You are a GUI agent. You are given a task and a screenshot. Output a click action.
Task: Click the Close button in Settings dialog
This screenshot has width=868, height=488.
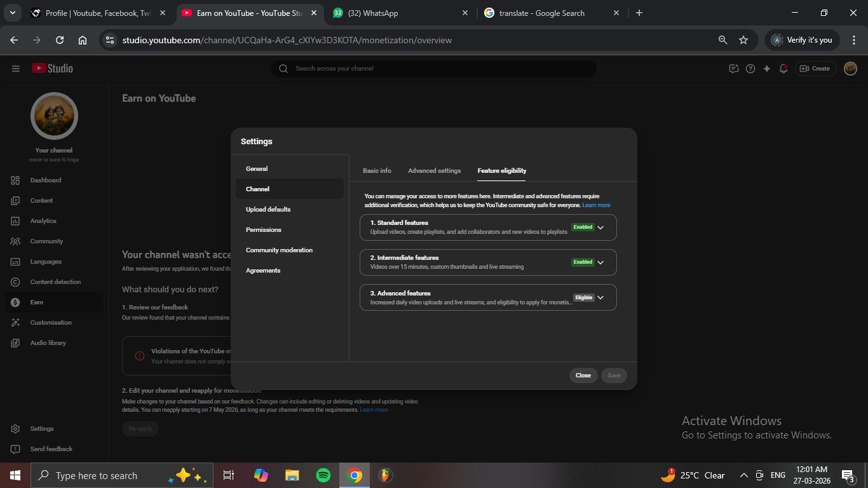(x=583, y=376)
